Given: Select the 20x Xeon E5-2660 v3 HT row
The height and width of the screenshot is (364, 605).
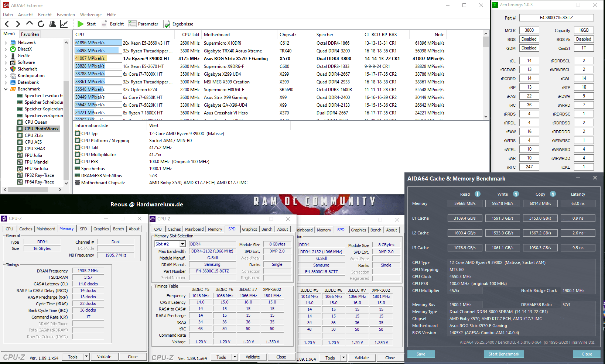Looking at the screenshot, I should coord(260,43).
